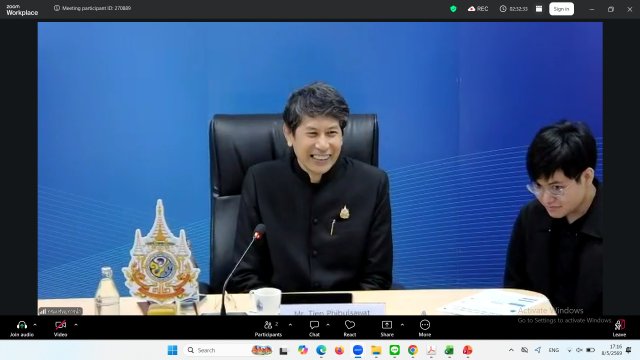This screenshot has width=640, height=360.
Task: Click the Zoom icon in the taskbar
Action: pos(358,350)
